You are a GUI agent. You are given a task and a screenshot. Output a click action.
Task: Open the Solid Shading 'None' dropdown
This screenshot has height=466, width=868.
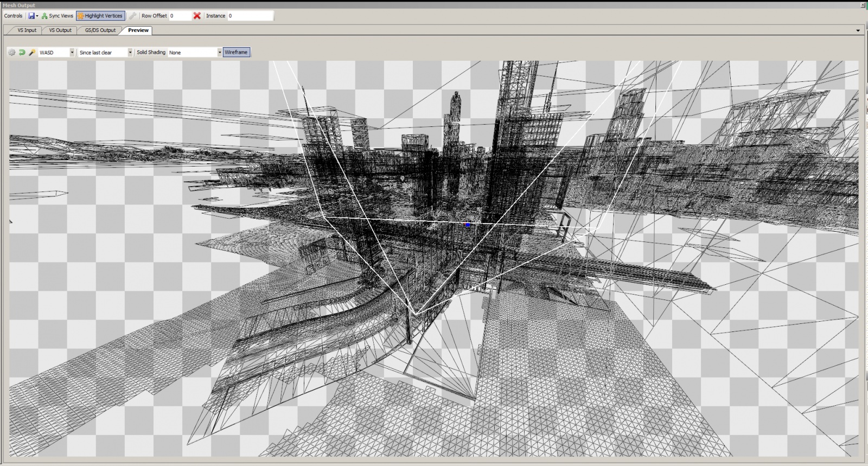[x=195, y=53]
